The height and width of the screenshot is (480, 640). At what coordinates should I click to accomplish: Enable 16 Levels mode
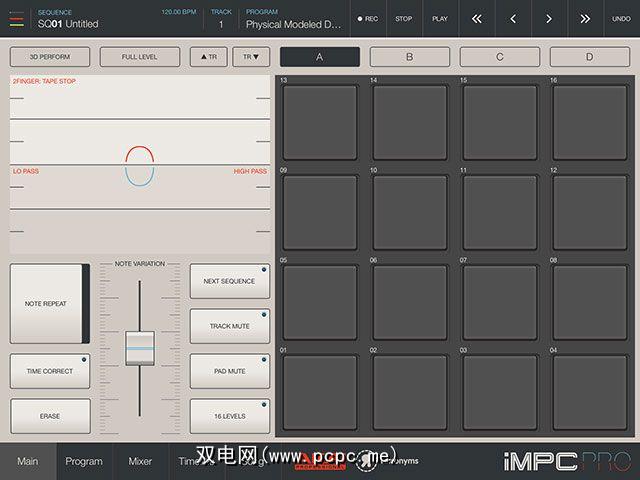[230, 416]
